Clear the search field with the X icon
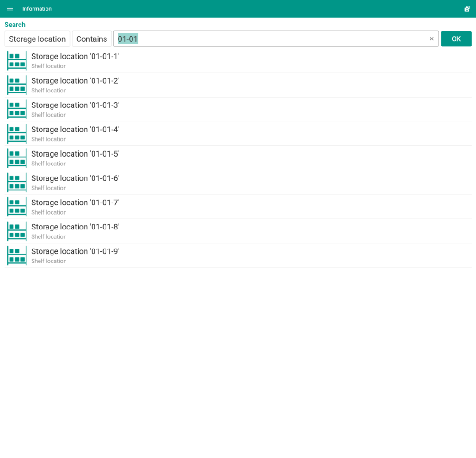 [431, 39]
